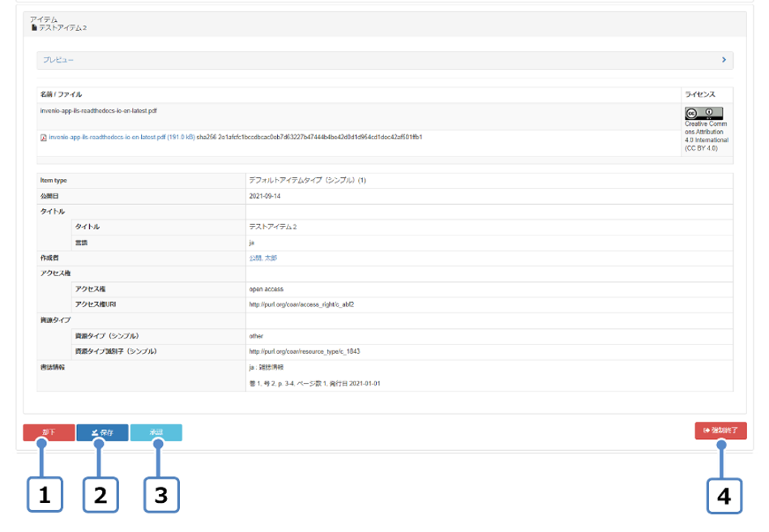Click the numbered callout box 4
The width and height of the screenshot is (769, 532).
tap(724, 496)
